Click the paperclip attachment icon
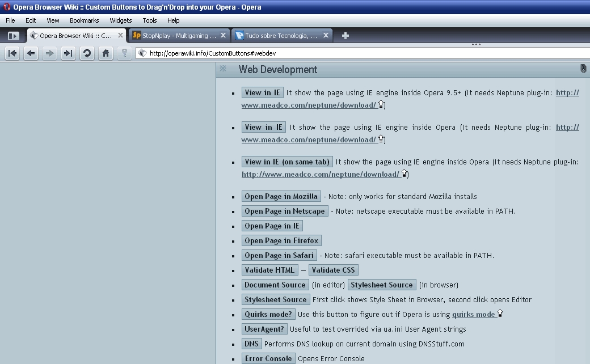 coord(583,69)
